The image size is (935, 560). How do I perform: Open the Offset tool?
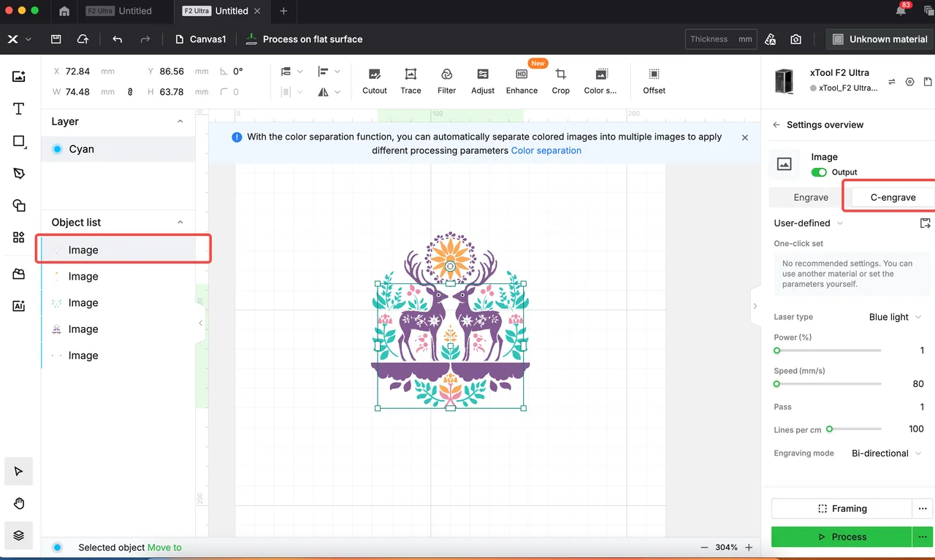[x=654, y=81]
